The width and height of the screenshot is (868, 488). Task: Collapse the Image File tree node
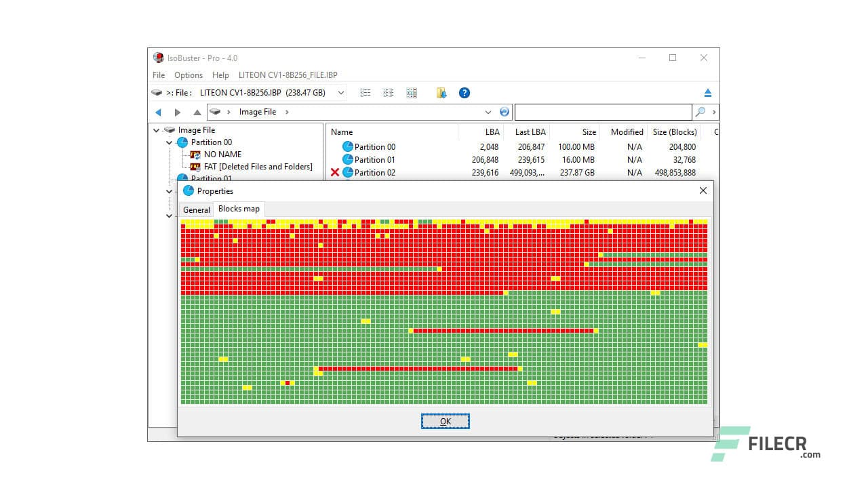(x=157, y=129)
